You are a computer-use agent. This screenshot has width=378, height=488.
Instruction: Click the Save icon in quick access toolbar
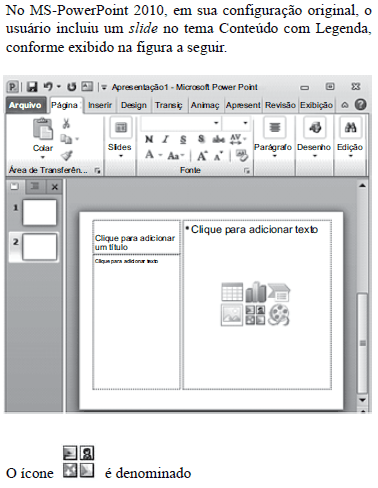tap(32, 87)
